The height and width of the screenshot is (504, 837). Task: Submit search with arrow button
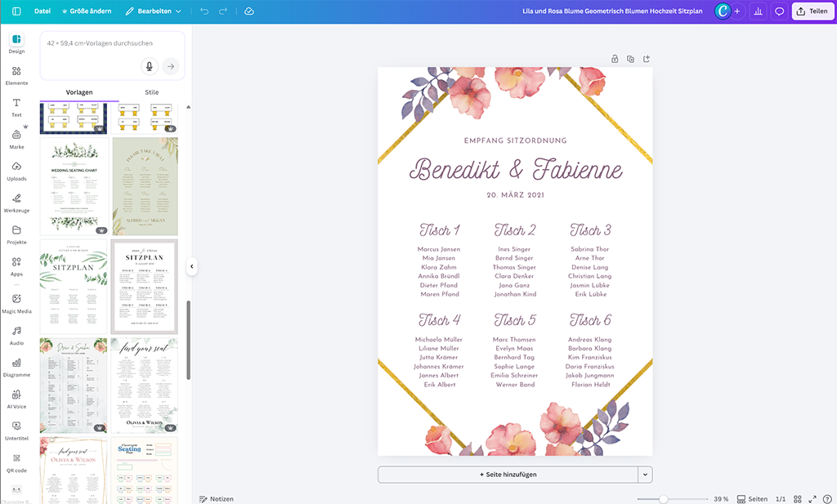[x=170, y=66]
